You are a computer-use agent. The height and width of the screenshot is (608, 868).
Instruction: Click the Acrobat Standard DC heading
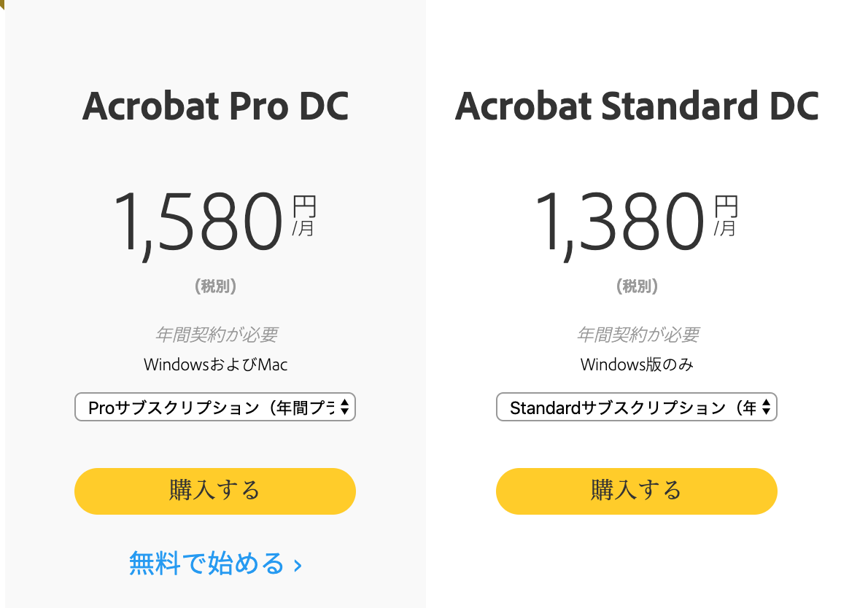pos(637,106)
